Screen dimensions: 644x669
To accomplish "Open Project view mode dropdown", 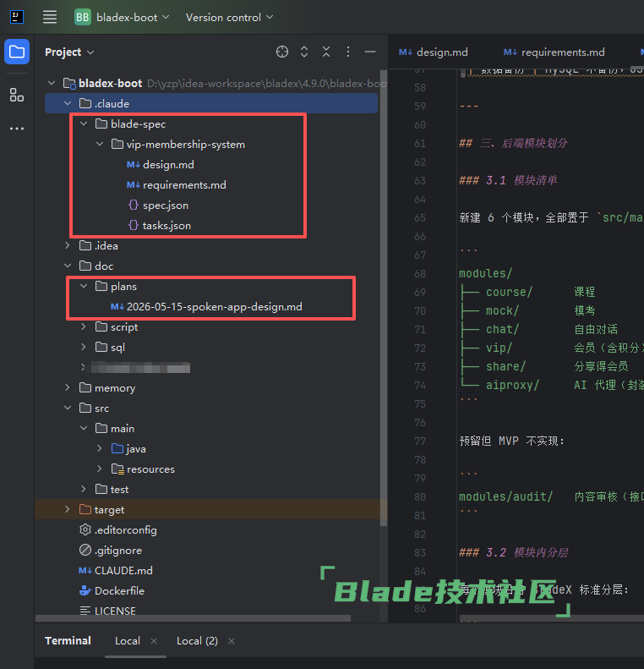I will pos(69,52).
